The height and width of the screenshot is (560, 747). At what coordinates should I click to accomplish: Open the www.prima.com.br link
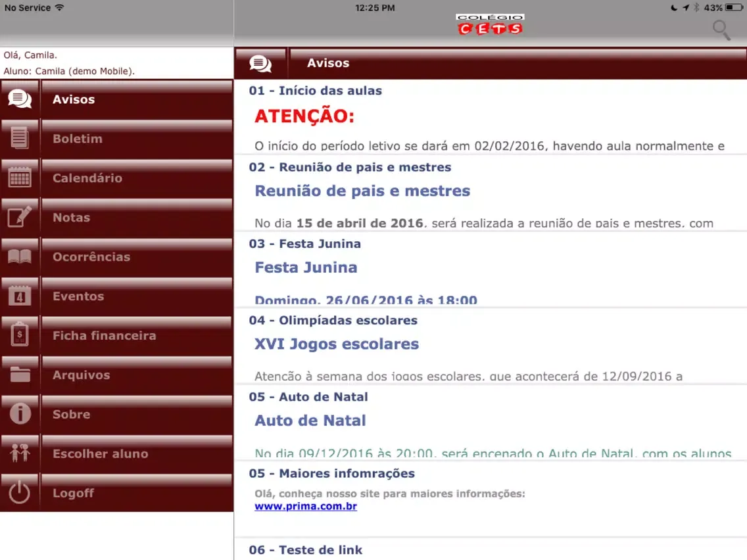pyautogui.click(x=305, y=506)
